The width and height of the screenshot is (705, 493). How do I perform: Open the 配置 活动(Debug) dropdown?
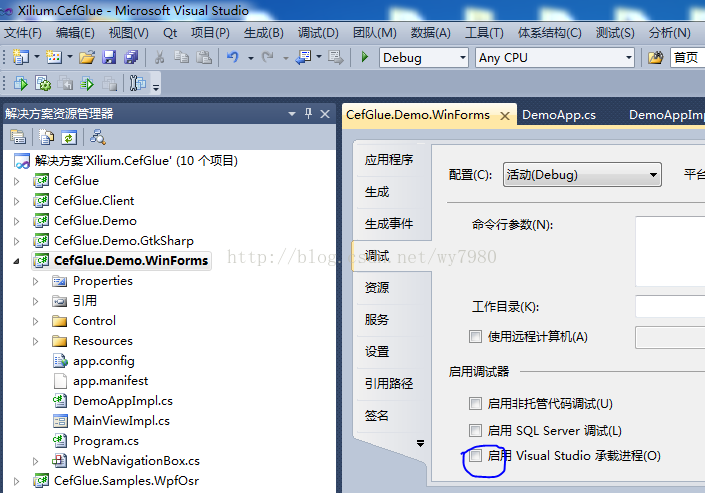582,175
